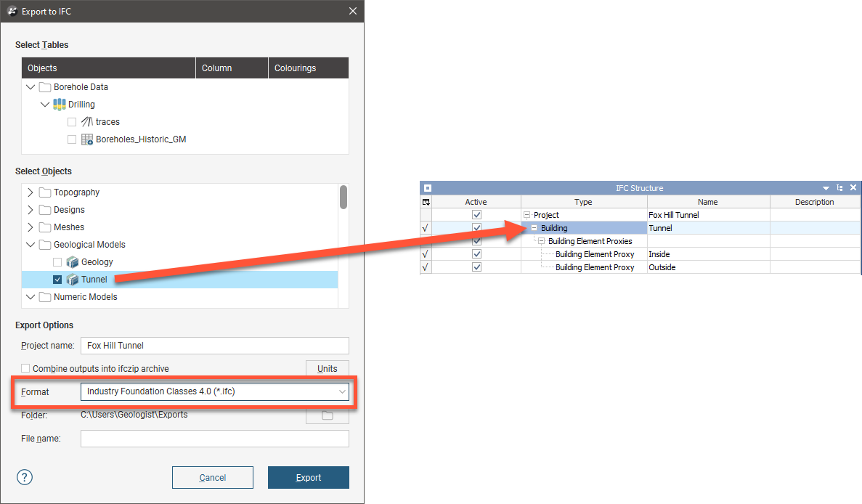Click the Objects column header
This screenshot has height=504, width=862.
click(109, 68)
